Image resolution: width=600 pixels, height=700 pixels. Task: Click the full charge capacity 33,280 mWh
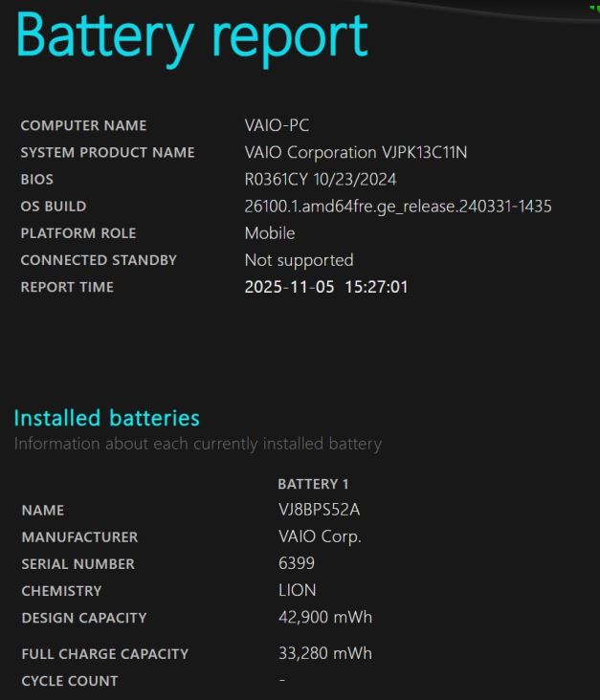tap(325, 653)
